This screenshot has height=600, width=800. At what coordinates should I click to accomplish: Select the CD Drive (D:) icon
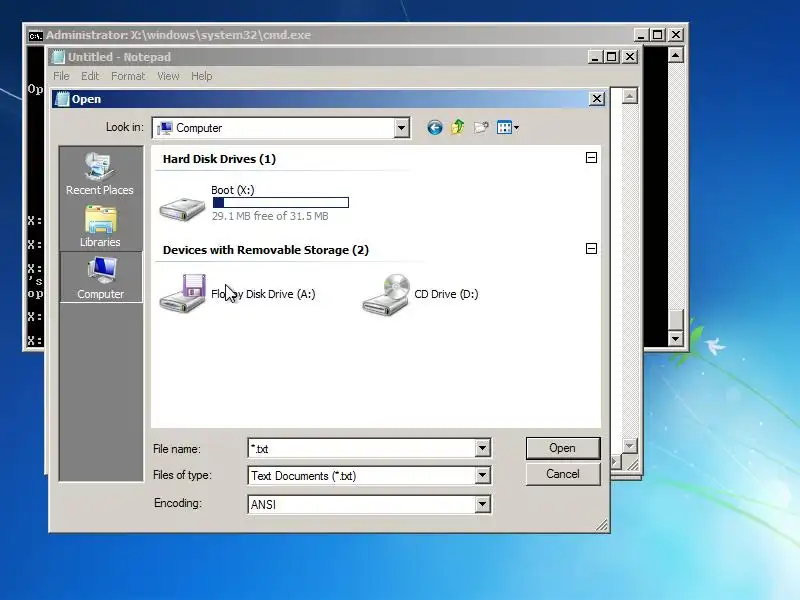click(386, 294)
